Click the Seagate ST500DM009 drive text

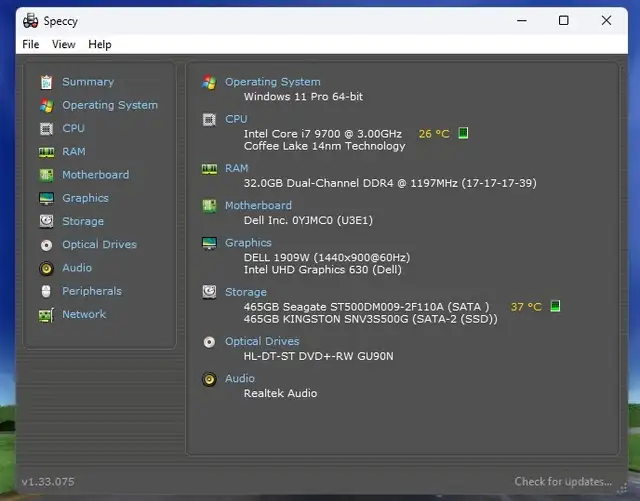point(366,307)
